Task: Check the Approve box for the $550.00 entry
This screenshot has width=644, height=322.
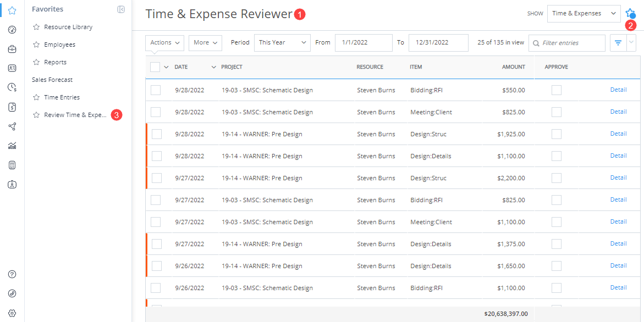Action: 557,90
